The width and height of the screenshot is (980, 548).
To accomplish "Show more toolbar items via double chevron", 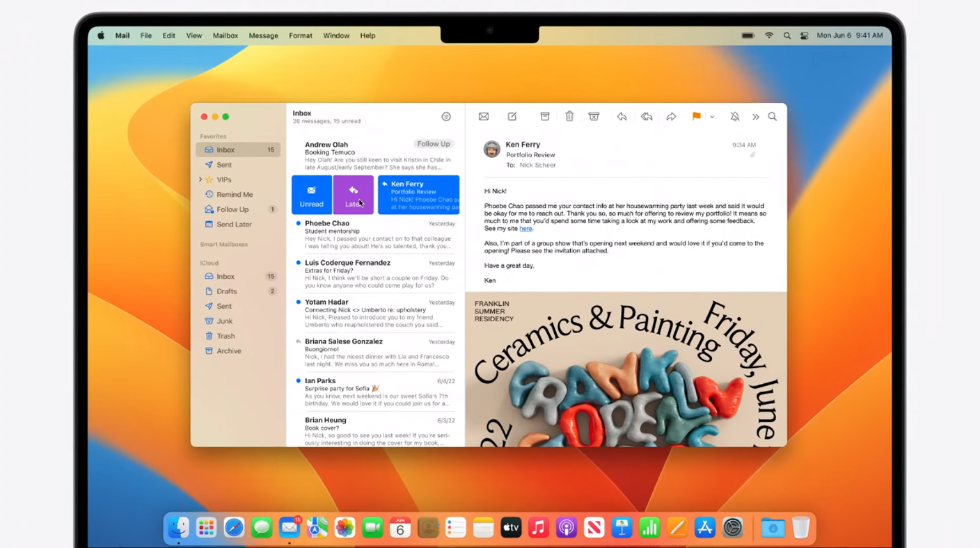I will [x=755, y=117].
